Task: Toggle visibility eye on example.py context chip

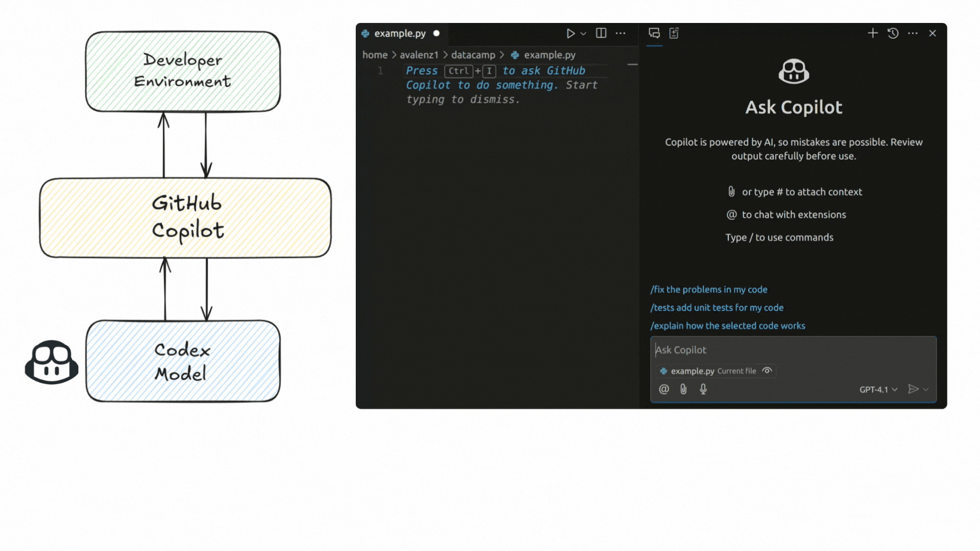Action: 767,371
